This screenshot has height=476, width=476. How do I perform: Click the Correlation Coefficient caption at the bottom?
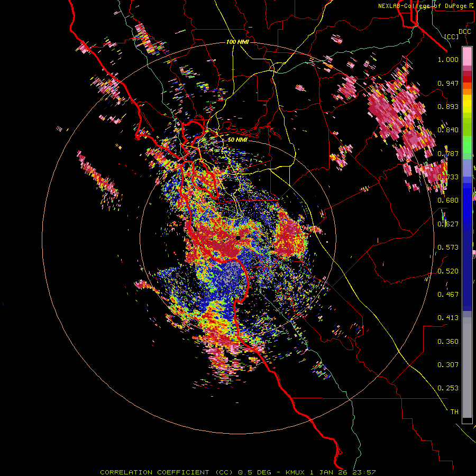coord(238,472)
